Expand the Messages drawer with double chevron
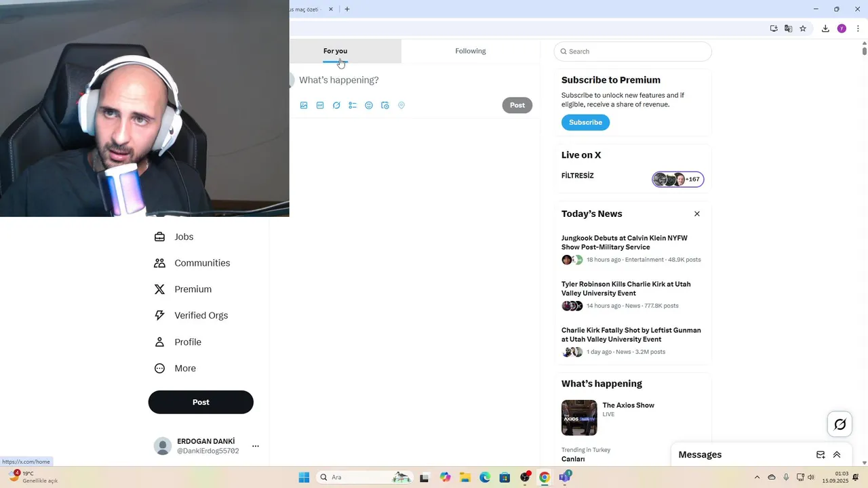This screenshot has height=488, width=868. click(837, 455)
